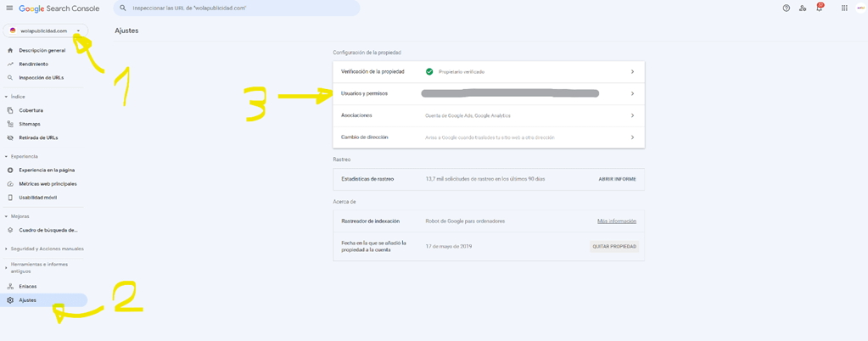Collapse the Índice section
The height and width of the screenshot is (341, 868).
[x=6, y=97]
